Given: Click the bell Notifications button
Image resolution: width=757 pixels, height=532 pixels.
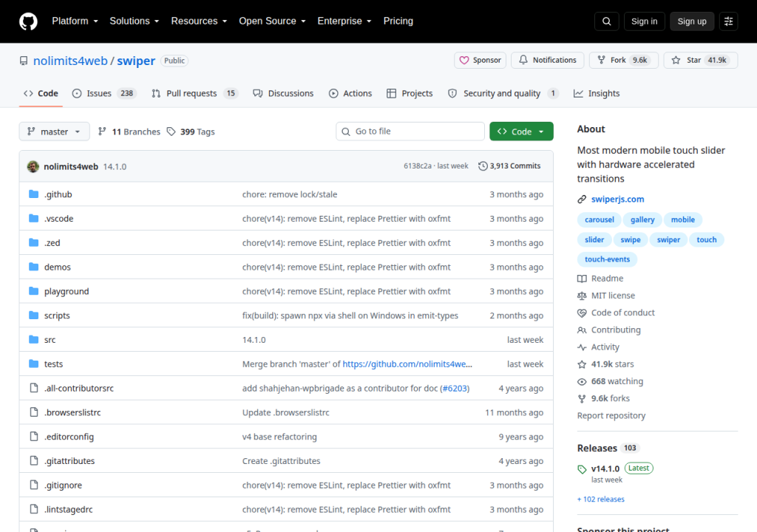Looking at the screenshot, I should point(548,61).
